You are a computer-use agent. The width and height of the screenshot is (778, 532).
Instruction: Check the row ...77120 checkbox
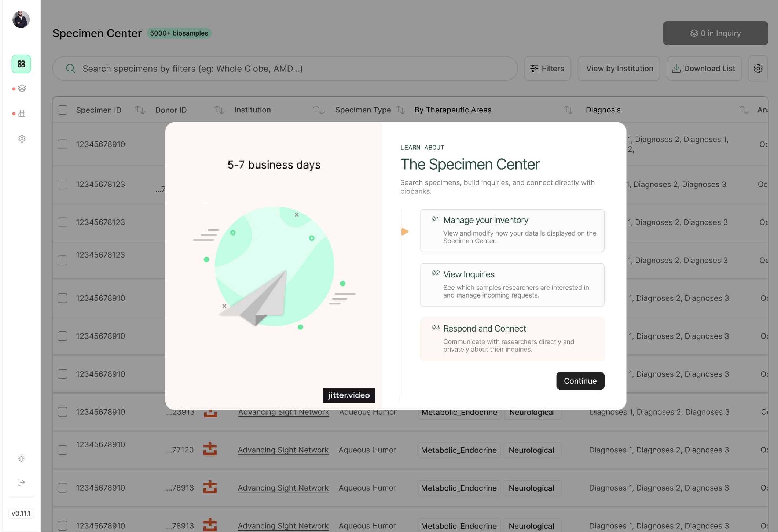click(x=63, y=450)
